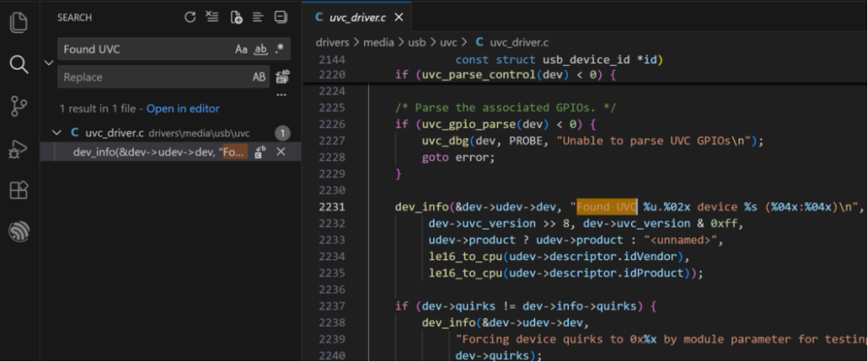This screenshot has height=362, width=868.
Task: Click 'media' in the breadcrumb
Action: (x=379, y=42)
